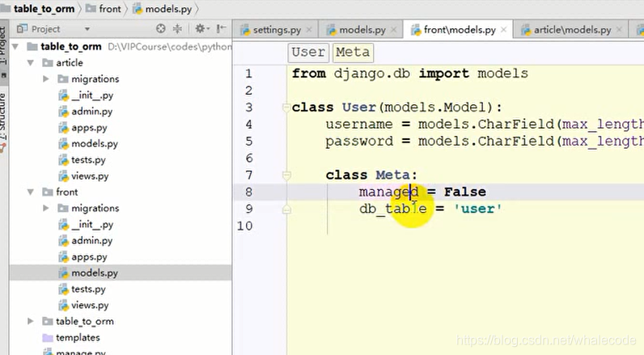Screen dimensions: 644x355
Task: Click the 'managed' variable on line 8
Action: coord(388,192)
